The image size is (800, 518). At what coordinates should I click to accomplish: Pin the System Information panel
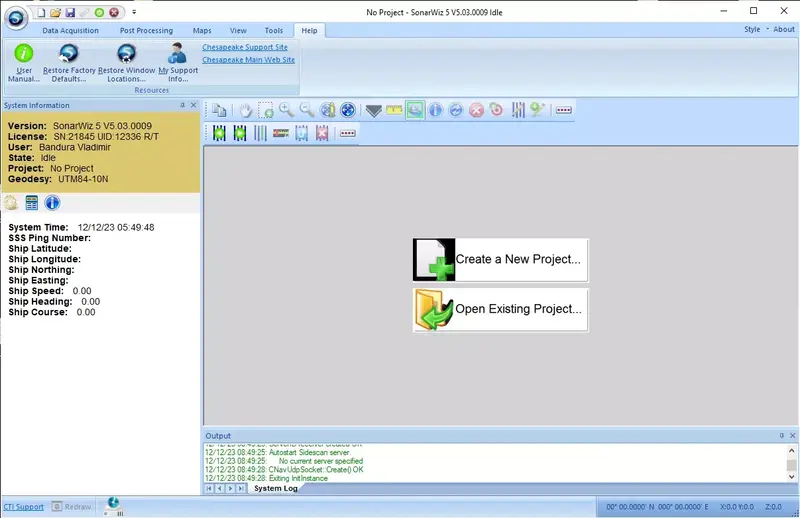[x=183, y=105]
